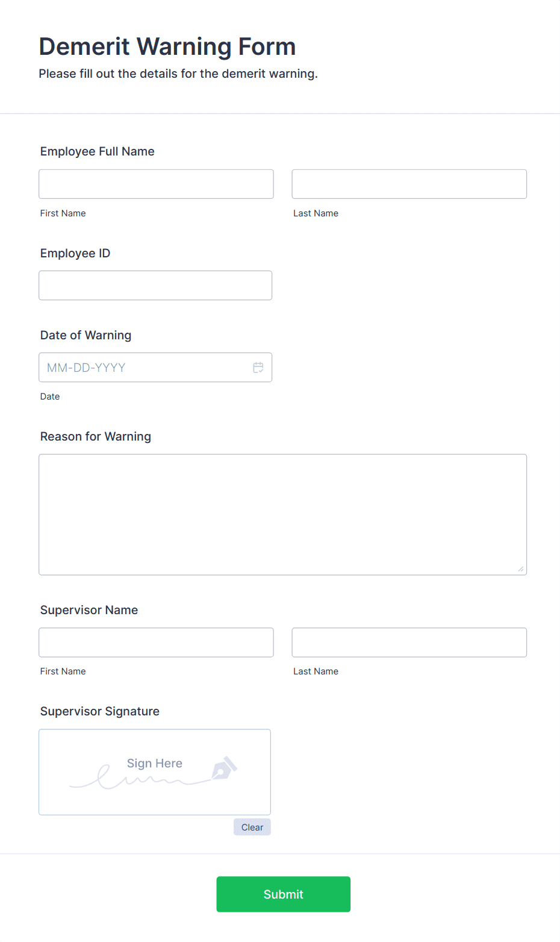Click the form subtitle text
Image resolution: width=560 pixels, height=942 pixels.
pos(178,73)
